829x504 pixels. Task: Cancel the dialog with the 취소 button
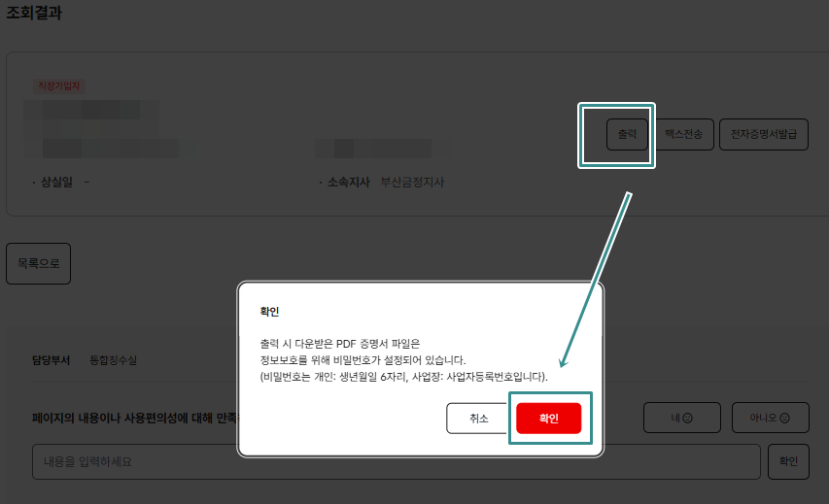coord(478,419)
